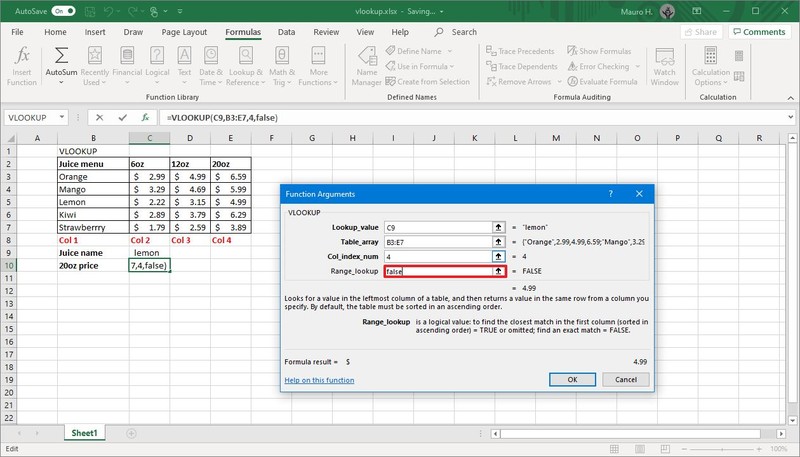This screenshot has height=457, width=800.
Task: Click the Comments button
Action: pos(759,32)
